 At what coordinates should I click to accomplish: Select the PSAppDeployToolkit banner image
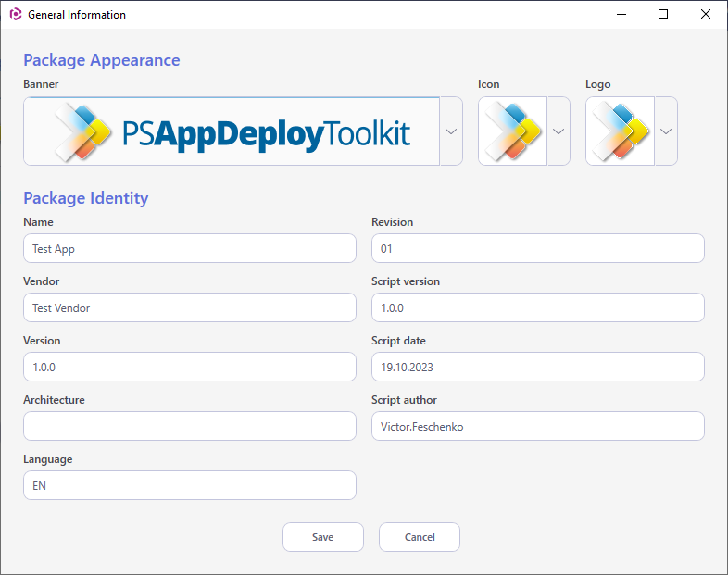click(x=232, y=131)
